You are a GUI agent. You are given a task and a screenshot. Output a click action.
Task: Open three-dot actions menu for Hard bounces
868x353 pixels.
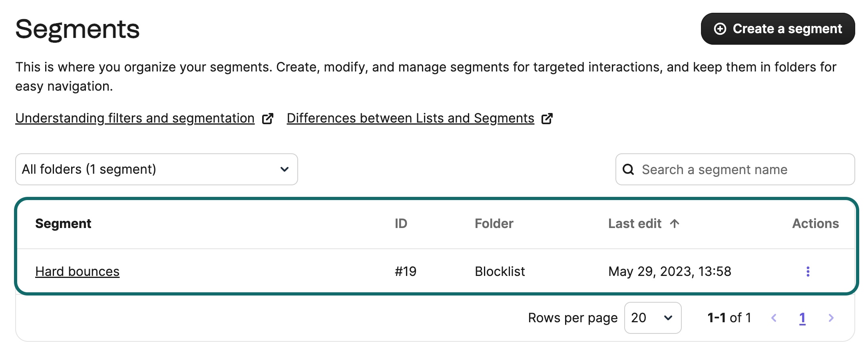click(x=808, y=272)
